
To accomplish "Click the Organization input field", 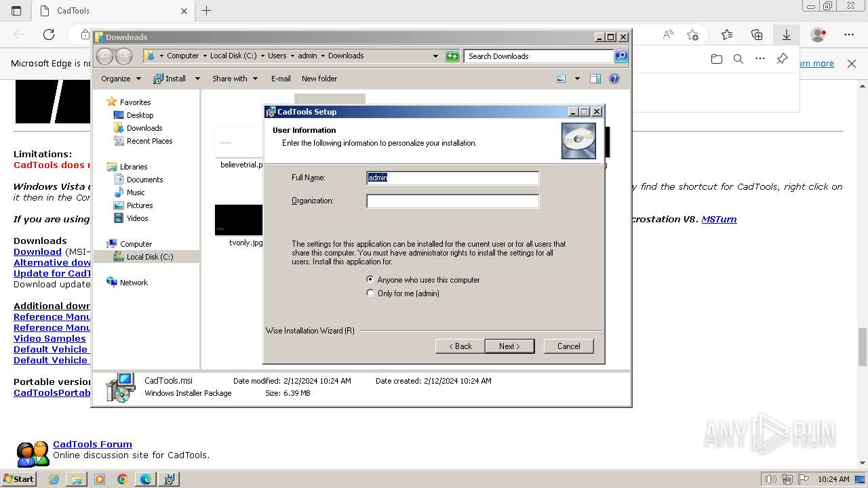I will [453, 201].
